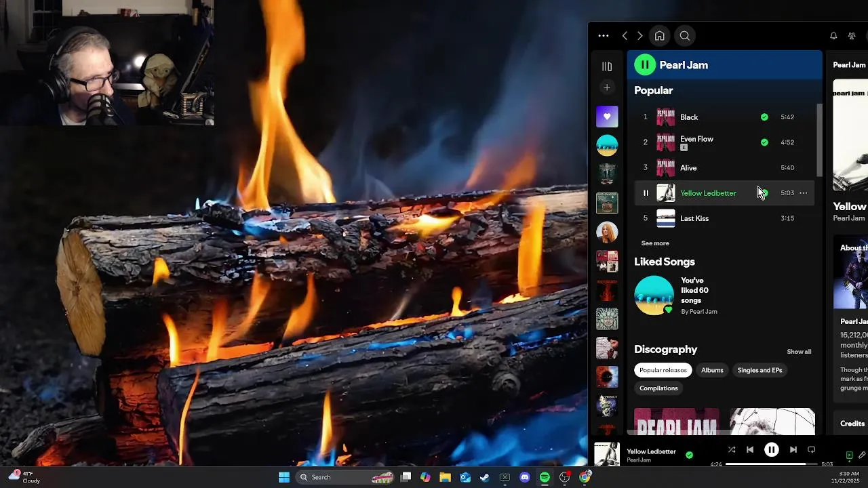Viewport: 868px width, 488px height.
Task: Pause Yellow Ledbetter in the Popular list
Action: pyautogui.click(x=646, y=193)
